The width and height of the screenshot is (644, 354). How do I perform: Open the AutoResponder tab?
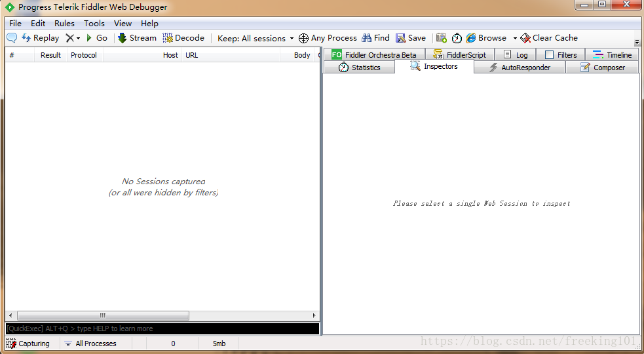tap(520, 68)
